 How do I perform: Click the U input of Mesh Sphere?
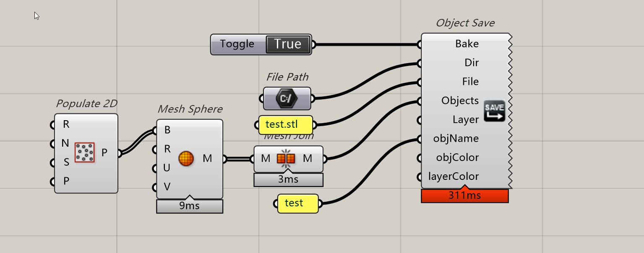coord(167,168)
